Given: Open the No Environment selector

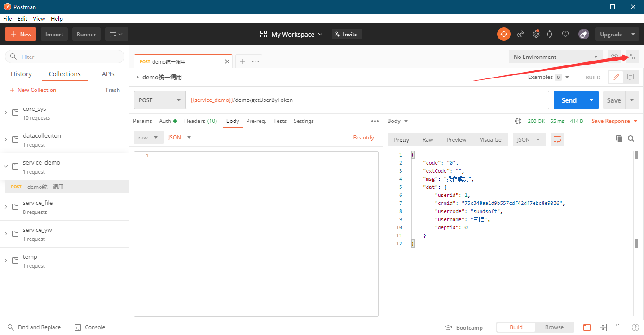Looking at the screenshot, I should (x=556, y=57).
